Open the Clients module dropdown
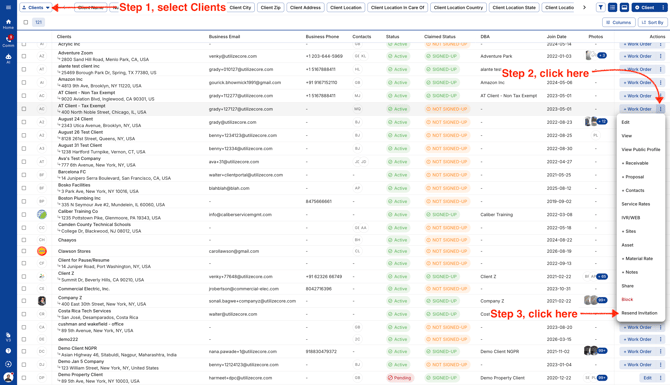Viewport: 670px width, 385px height. click(36, 7)
